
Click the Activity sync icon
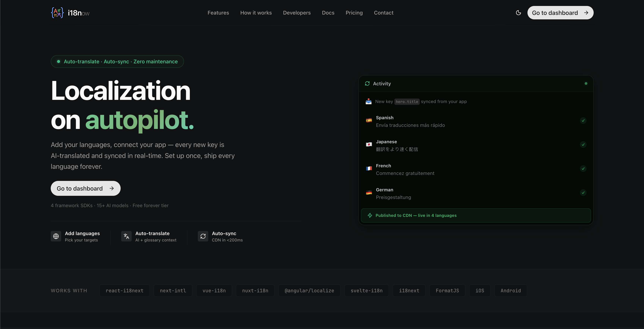(367, 84)
